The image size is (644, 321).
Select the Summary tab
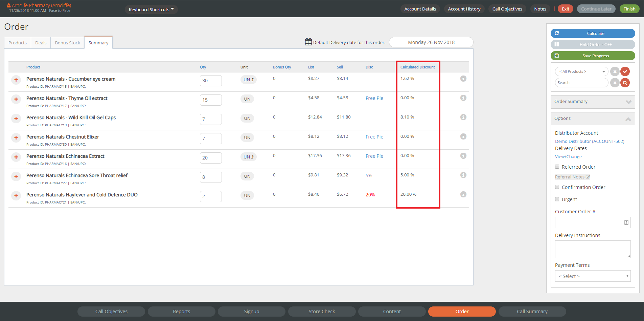(98, 43)
